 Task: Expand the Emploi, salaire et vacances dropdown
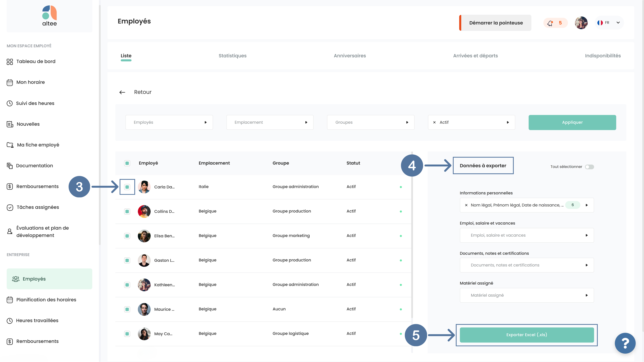(x=527, y=235)
